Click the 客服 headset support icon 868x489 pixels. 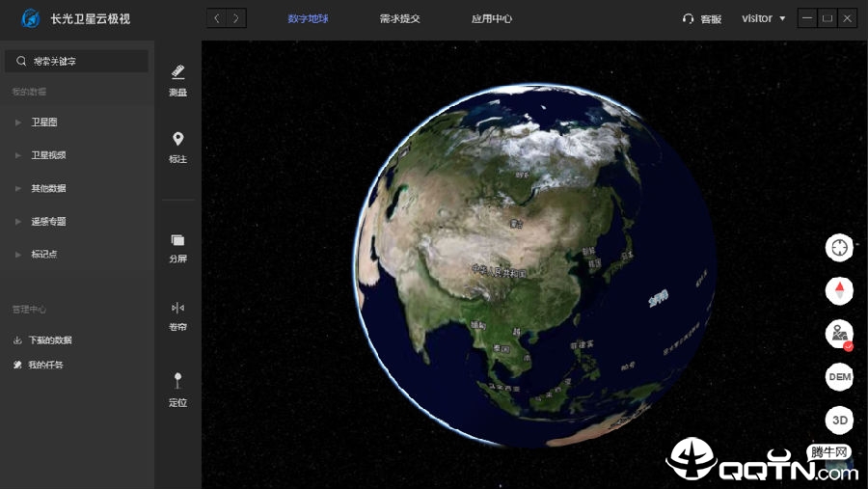(688, 18)
